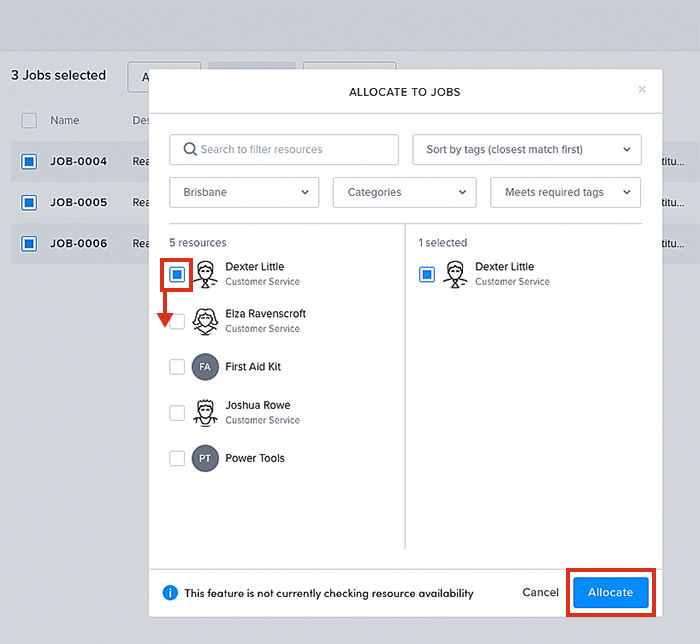Click the Cancel button
Image resolution: width=700 pixels, height=644 pixels.
[540, 592]
